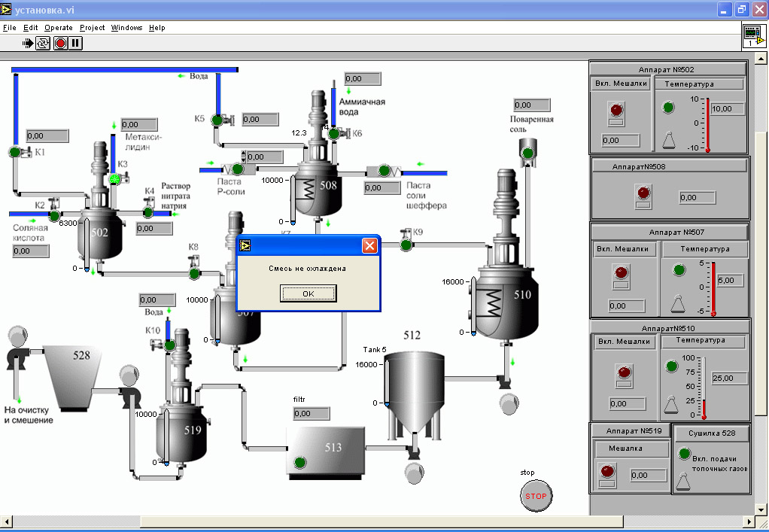Click Run Continuously toolbar icon

tap(43, 43)
